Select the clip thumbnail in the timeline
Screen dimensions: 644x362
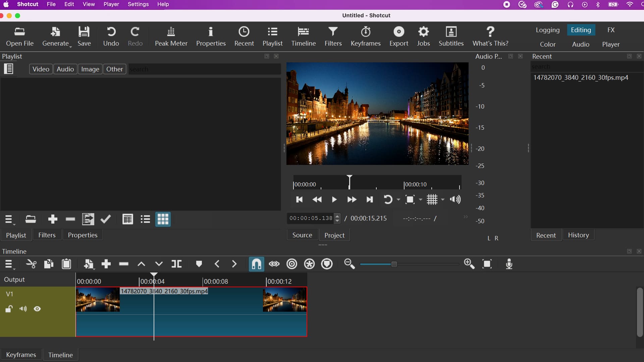point(98,300)
